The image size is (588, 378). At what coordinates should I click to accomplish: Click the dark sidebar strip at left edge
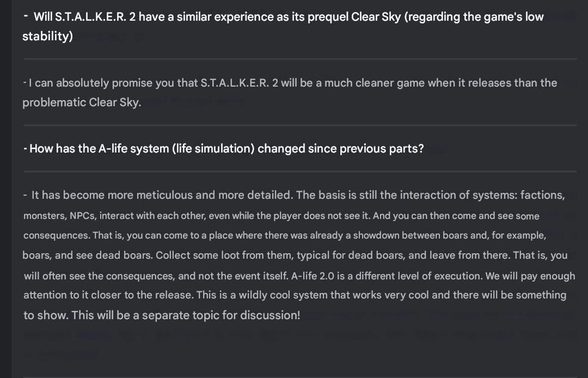click(5, 189)
